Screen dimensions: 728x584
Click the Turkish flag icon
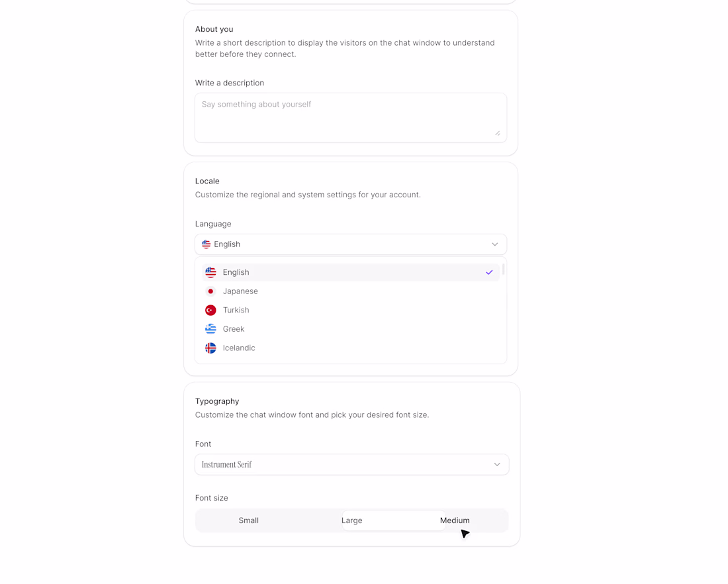pos(210,310)
